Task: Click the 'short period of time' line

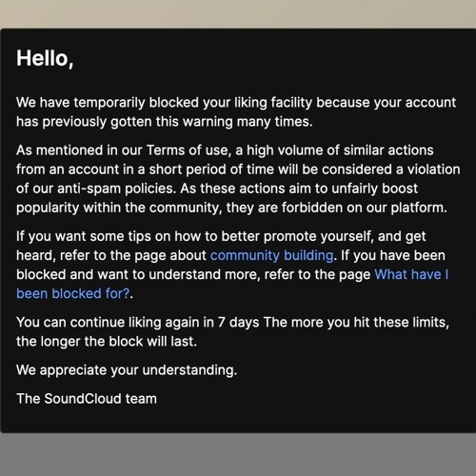Action: coord(238,169)
